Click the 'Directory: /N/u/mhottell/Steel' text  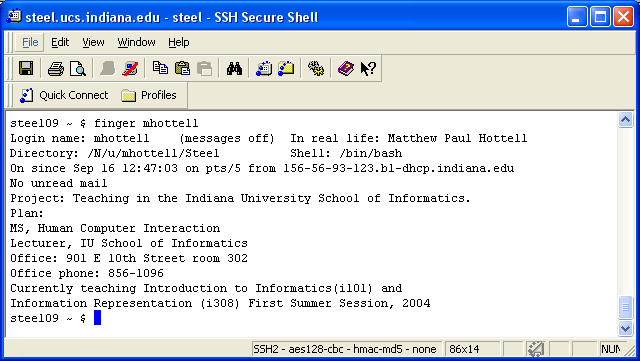pos(114,153)
